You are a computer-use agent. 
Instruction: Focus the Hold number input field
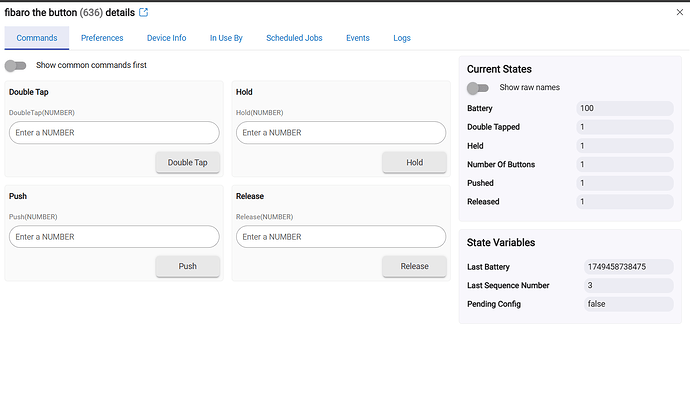[x=341, y=133]
